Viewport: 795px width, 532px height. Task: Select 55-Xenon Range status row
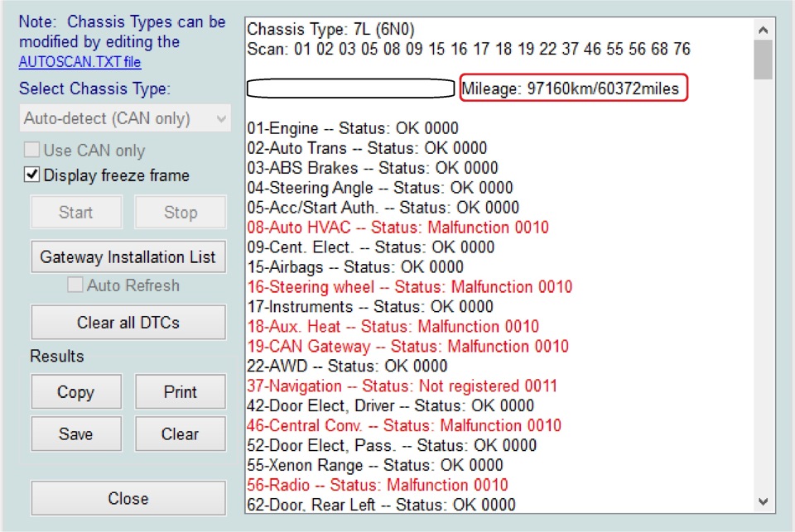(x=375, y=465)
